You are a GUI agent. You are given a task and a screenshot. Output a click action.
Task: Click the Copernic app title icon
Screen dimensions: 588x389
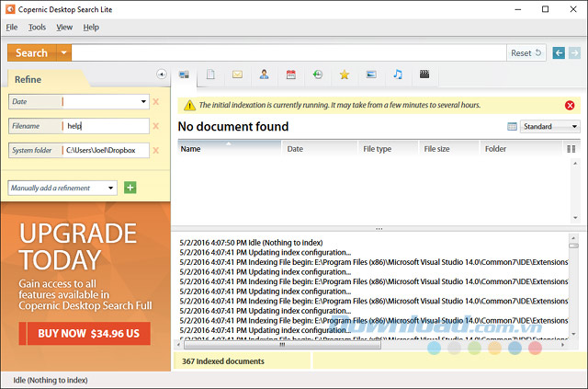point(10,9)
